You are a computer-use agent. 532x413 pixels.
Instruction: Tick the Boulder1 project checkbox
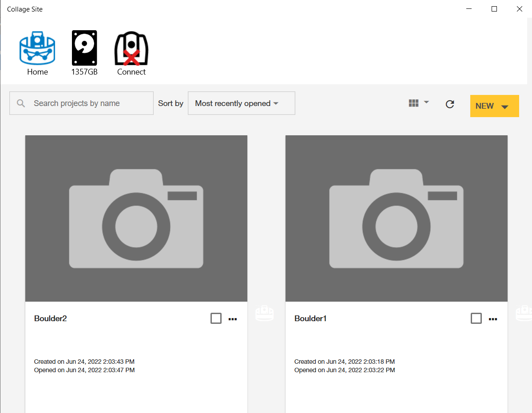click(476, 319)
